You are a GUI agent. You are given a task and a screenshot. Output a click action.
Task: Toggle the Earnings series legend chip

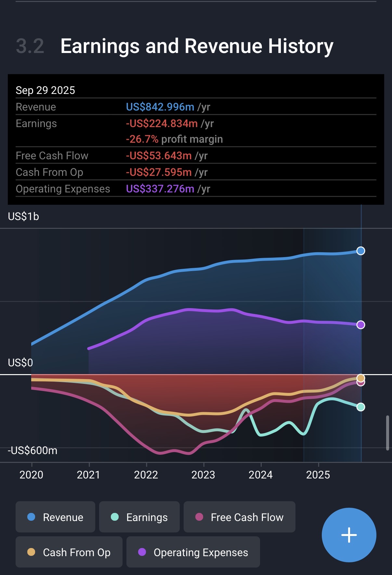(139, 517)
